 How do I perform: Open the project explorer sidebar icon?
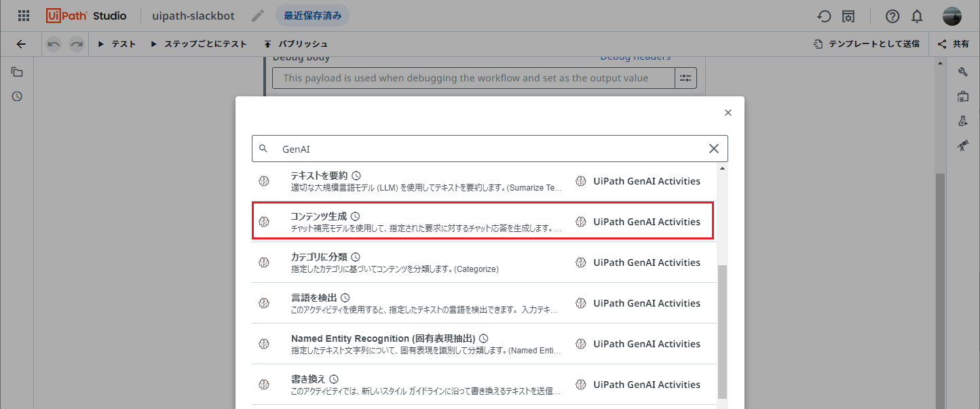pyautogui.click(x=17, y=72)
